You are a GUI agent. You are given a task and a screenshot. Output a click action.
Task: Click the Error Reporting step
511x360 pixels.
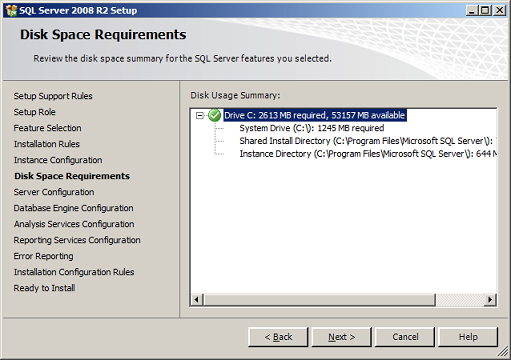(x=43, y=256)
